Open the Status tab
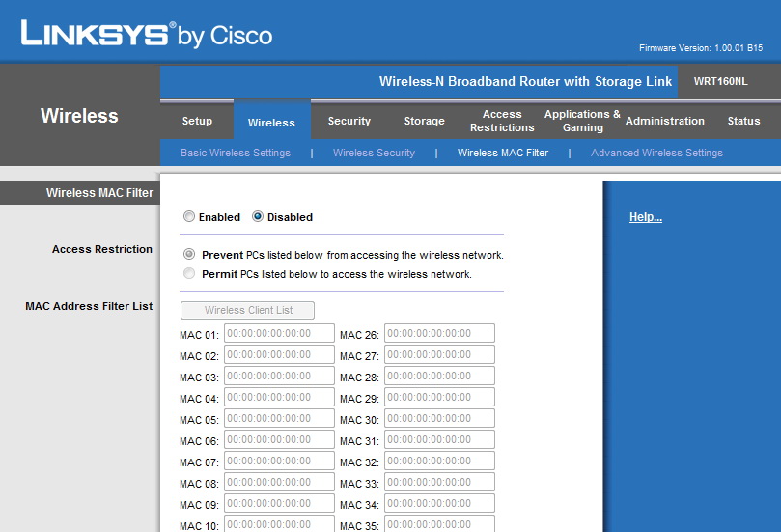 click(x=743, y=121)
